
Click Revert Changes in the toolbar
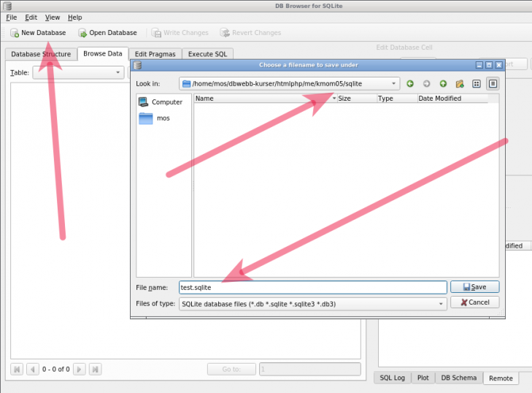[250, 33]
